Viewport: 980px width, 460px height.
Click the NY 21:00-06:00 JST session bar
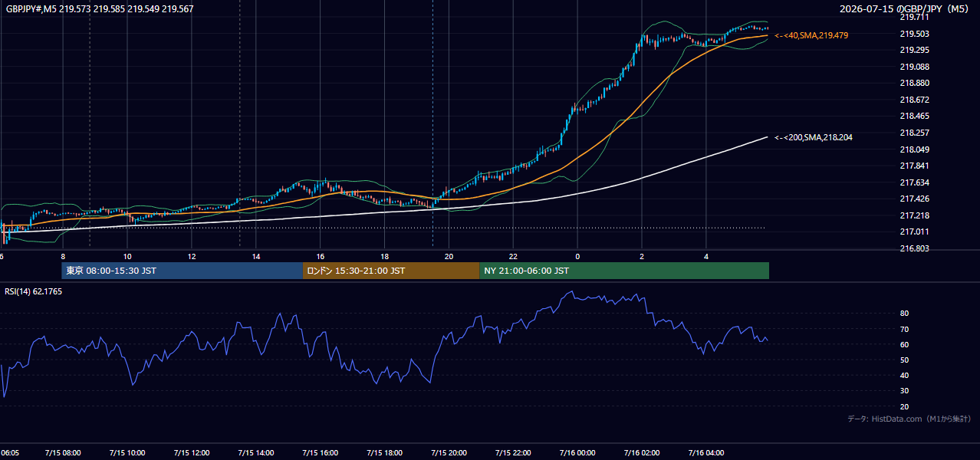tap(624, 271)
